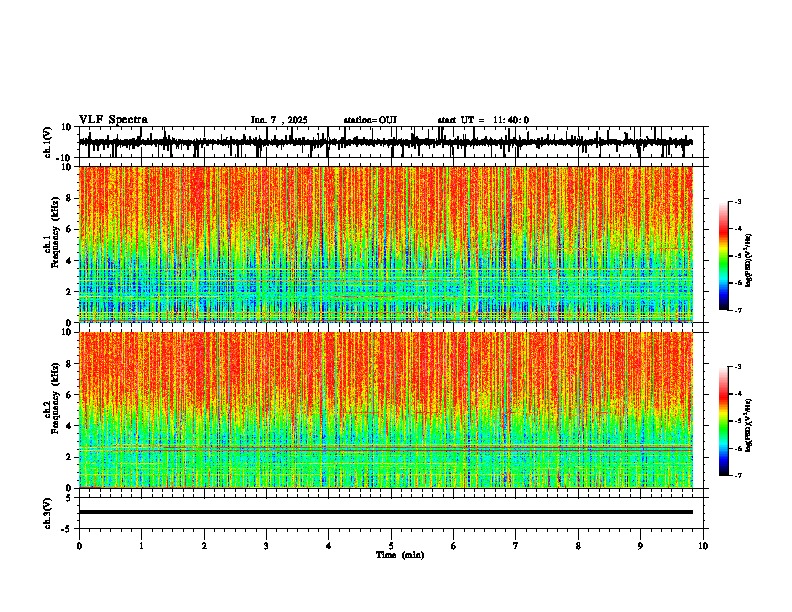This screenshot has width=792, height=612.
Task: Click the Time axis tick label 8
Action: [578, 546]
